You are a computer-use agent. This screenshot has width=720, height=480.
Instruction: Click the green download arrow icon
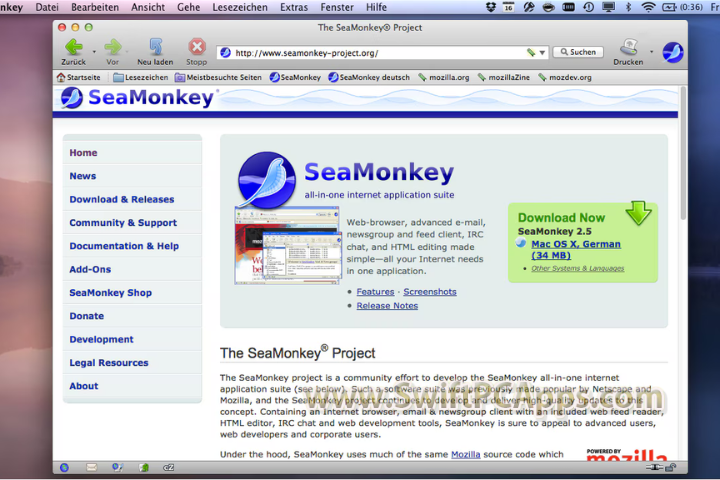pyautogui.click(x=638, y=213)
